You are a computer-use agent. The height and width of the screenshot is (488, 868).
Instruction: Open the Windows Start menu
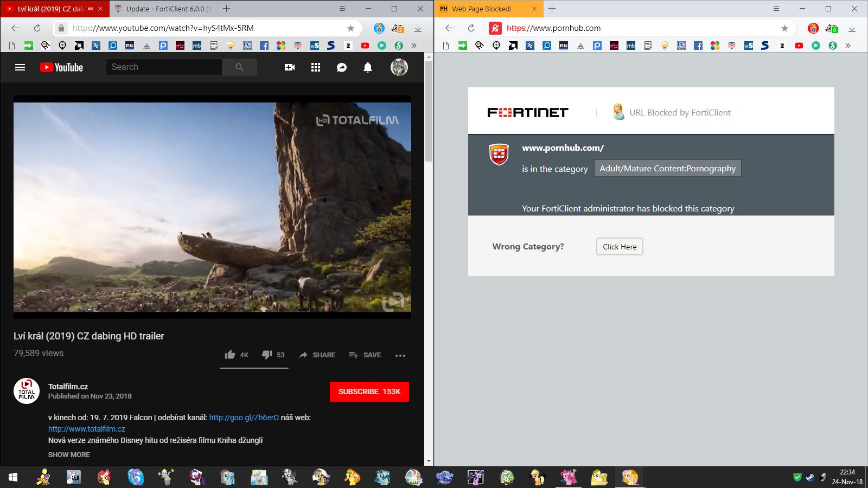coord(13,477)
